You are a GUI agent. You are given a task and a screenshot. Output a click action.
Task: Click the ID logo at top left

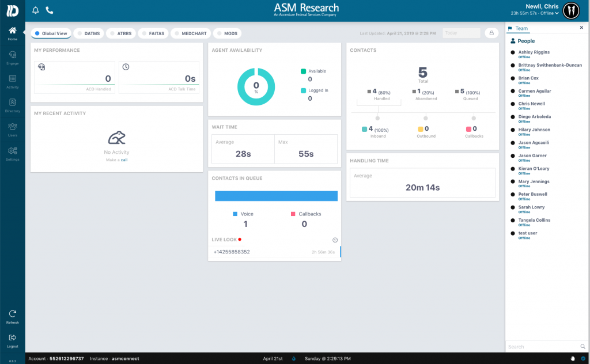click(12, 10)
